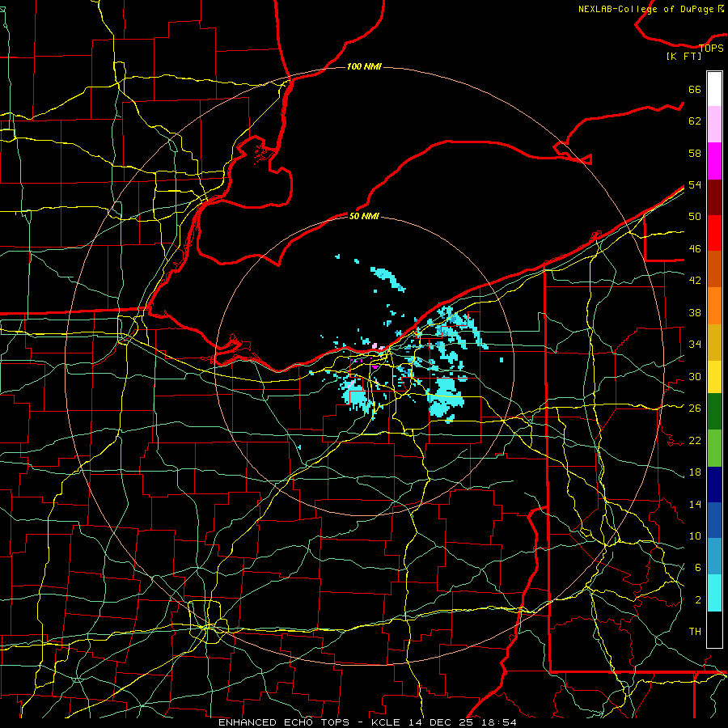Click the 6 legend value label
The width and height of the screenshot is (728, 728).
(697, 567)
